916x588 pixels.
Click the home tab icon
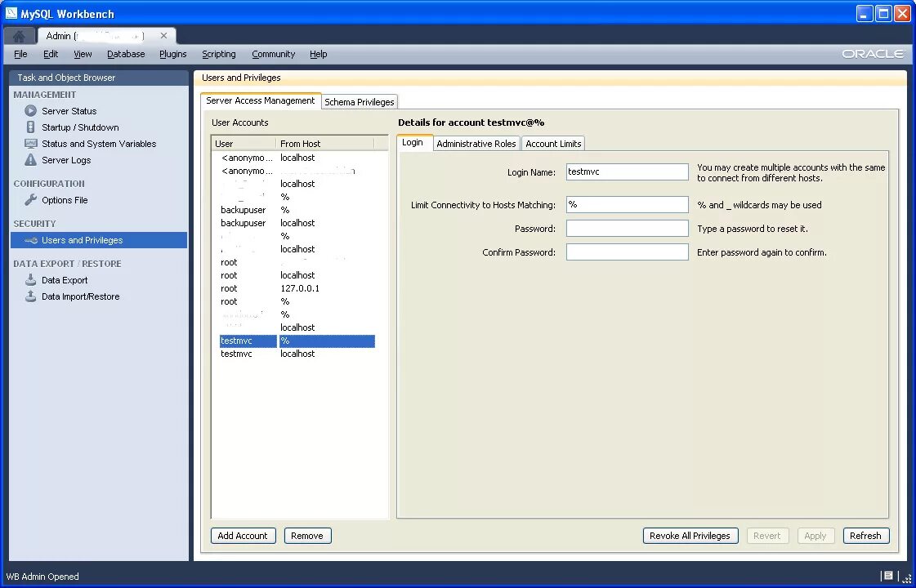[x=19, y=36]
